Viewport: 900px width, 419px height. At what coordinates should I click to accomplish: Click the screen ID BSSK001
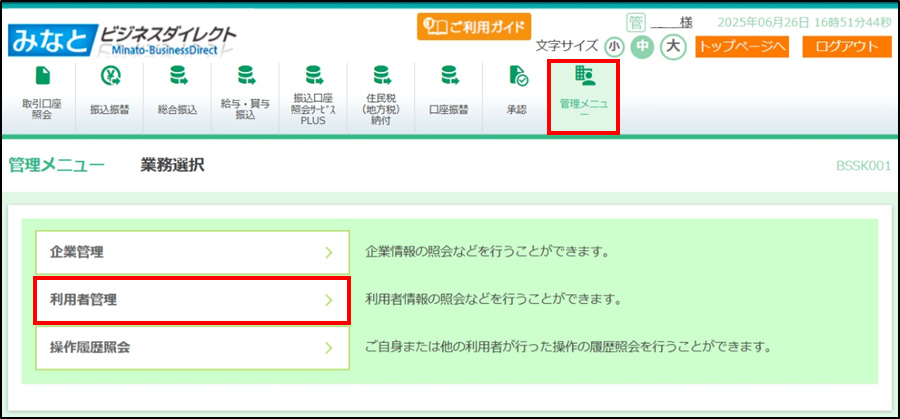click(x=864, y=166)
